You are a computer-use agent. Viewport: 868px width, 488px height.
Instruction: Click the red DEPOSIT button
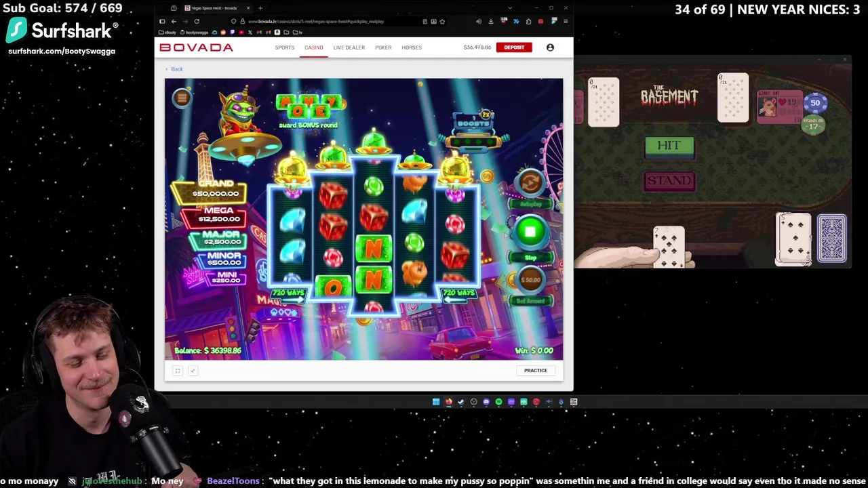pos(514,47)
